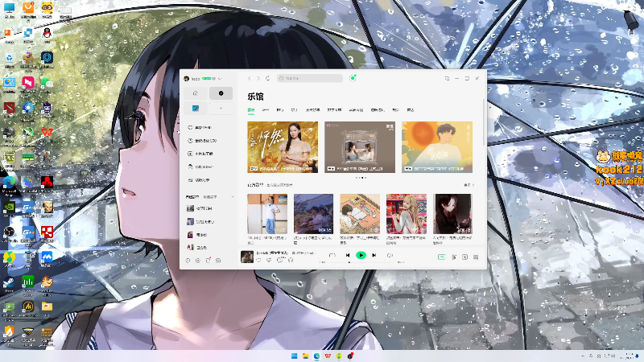This screenshot has width=644, height=362.
Task: Open the play queue list icon
Action: tap(476, 257)
